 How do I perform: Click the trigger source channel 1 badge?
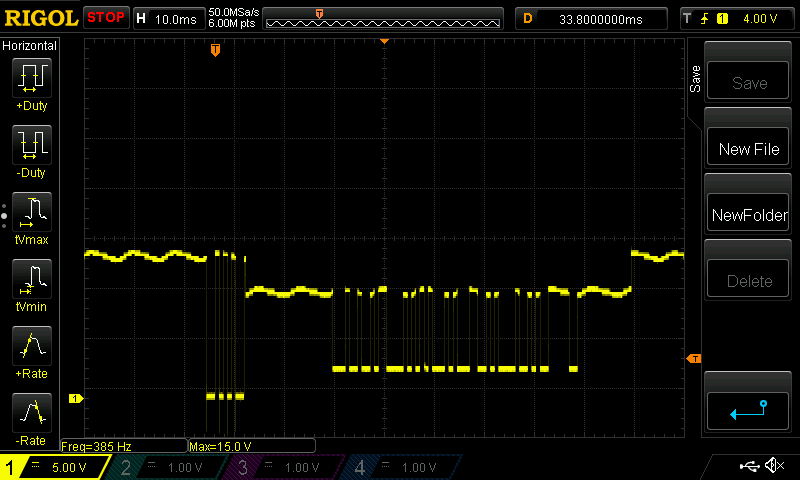coord(722,19)
